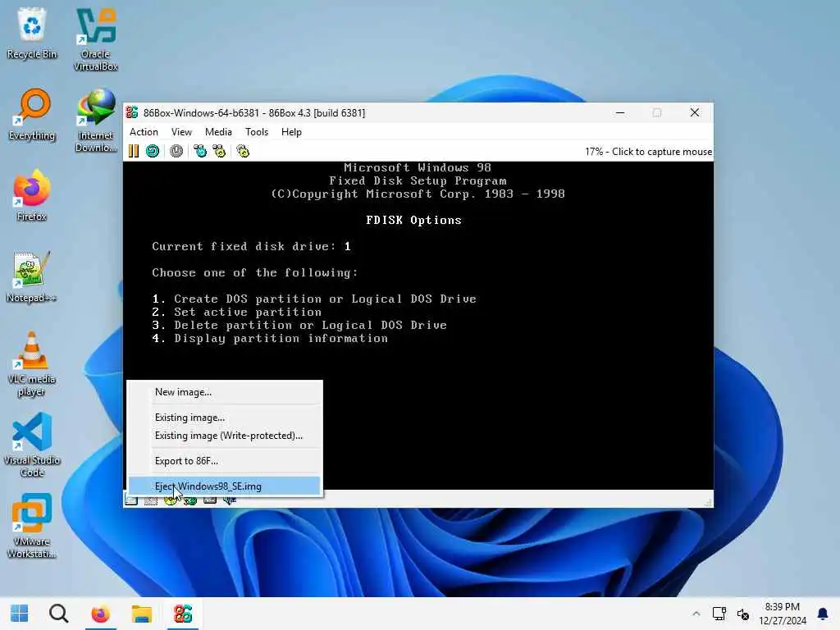The height and width of the screenshot is (630, 840).
Task: Open the clock showing 8:39 PM
Action: [782, 614]
